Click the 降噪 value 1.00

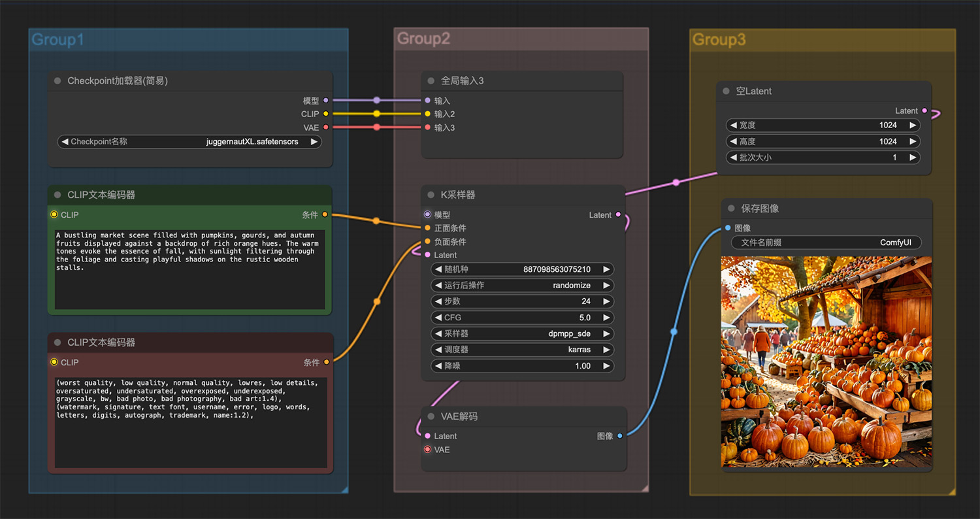(x=583, y=366)
